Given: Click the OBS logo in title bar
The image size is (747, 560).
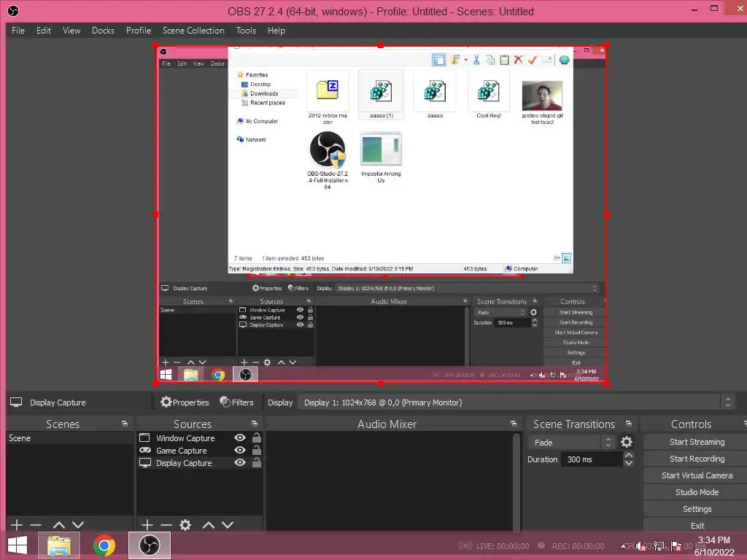Looking at the screenshot, I should click(13, 11).
